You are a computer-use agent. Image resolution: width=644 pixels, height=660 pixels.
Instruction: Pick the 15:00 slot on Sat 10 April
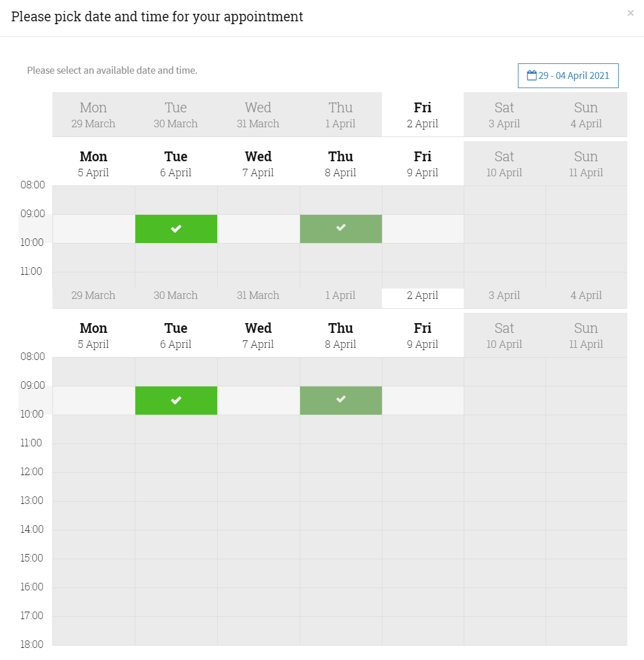click(x=504, y=573)
